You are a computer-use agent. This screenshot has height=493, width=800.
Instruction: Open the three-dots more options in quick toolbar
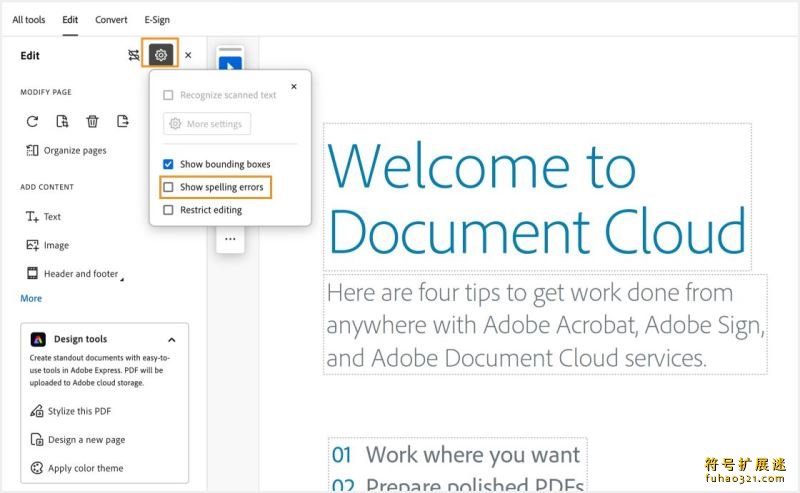(230, 239)
